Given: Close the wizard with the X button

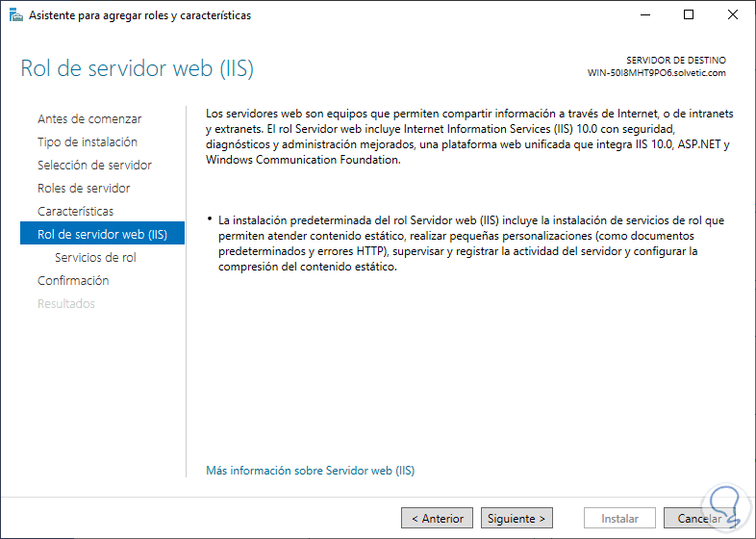Looking at the screenshot, I should 733,15.
